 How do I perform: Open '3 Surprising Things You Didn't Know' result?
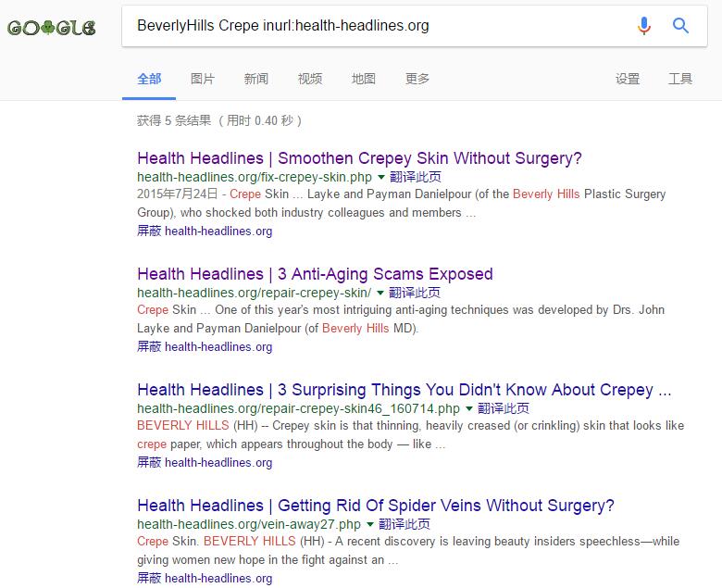(x=404, y=390)
